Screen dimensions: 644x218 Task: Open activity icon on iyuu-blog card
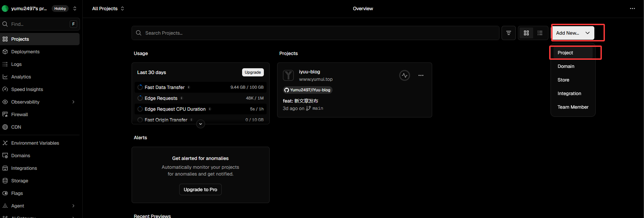coord(404,75)
